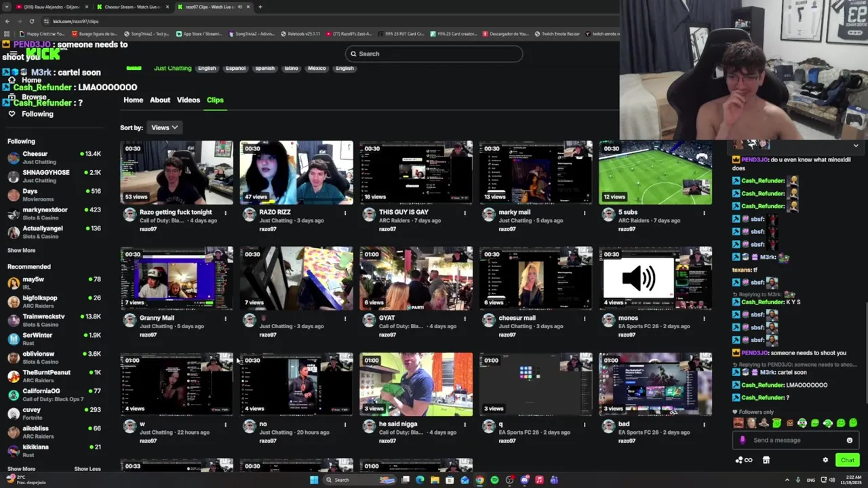Open Apple Music taskbar icon
The image size is (868, 488).
[539, 481]
